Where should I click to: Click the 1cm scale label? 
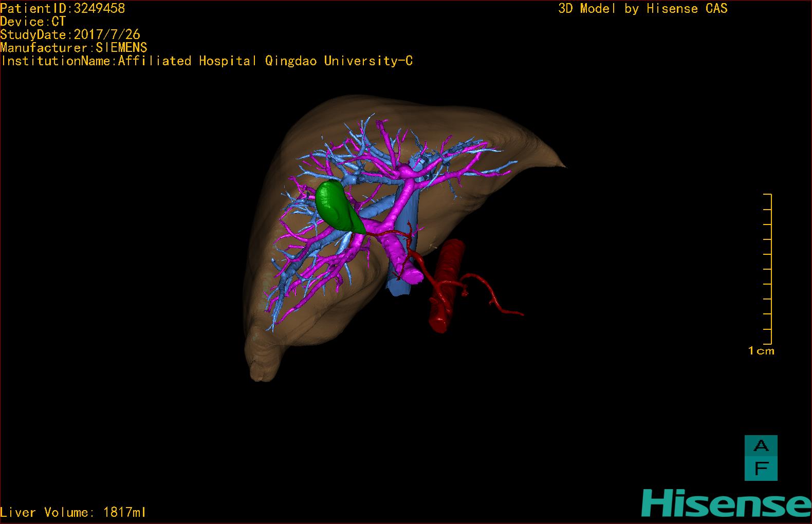(761, 351)
